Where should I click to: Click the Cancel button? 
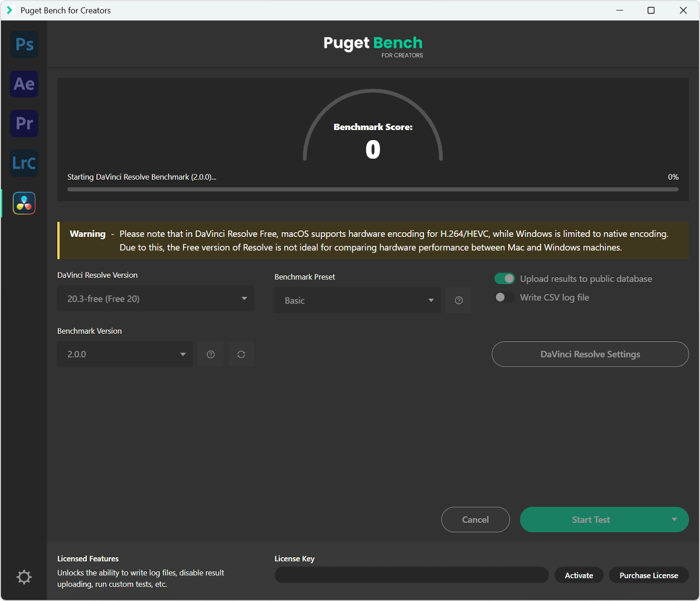click(x=475, y=519)
